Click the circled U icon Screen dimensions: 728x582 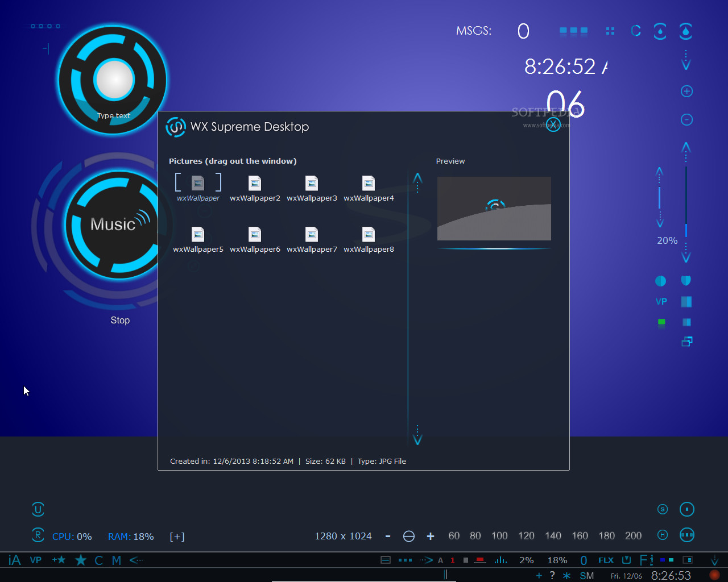[x=38, y=509]
